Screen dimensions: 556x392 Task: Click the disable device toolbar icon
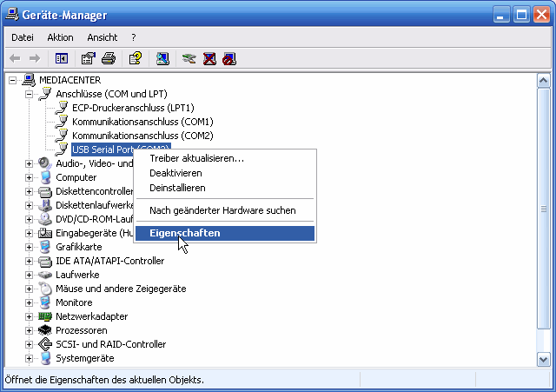(229, 58)
